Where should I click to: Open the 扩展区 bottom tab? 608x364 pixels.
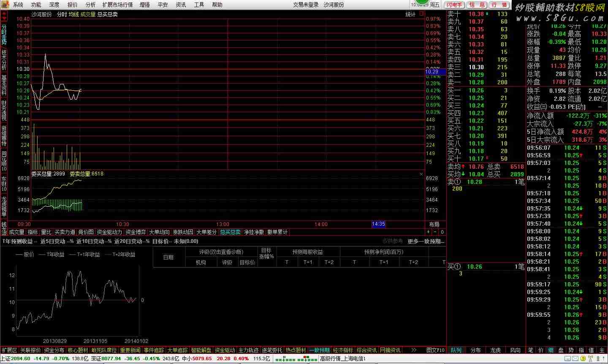tap(9, 350)
